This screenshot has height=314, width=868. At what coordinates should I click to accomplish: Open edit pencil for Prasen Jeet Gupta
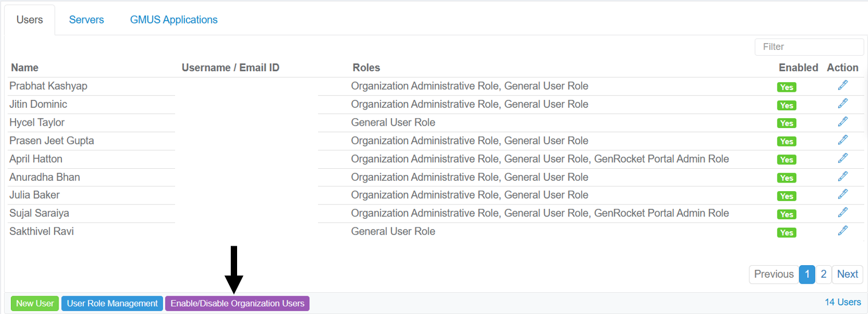click(x=842, y=140)
